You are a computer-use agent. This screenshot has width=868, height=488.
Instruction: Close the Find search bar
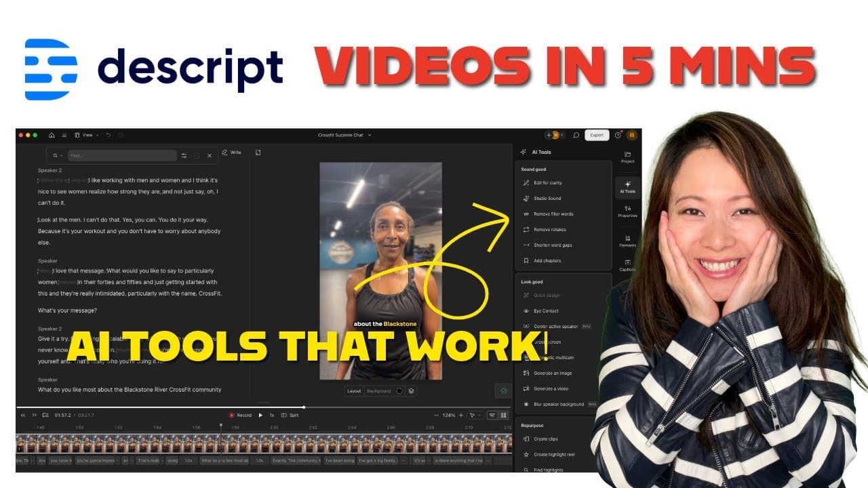click(x=209, y=155)
